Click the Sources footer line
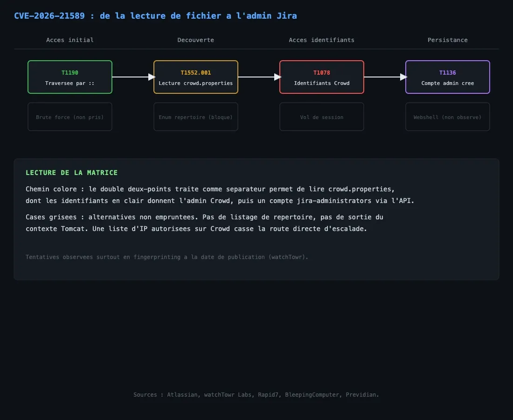 tap(256, 394)
